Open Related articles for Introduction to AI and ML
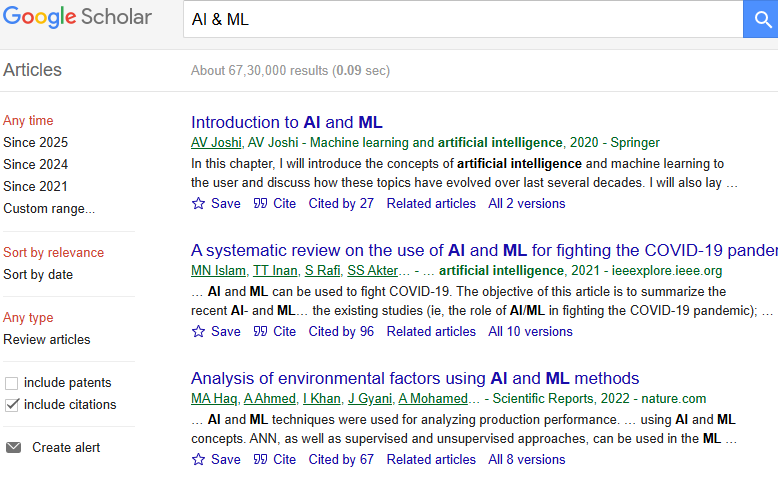 431,204
